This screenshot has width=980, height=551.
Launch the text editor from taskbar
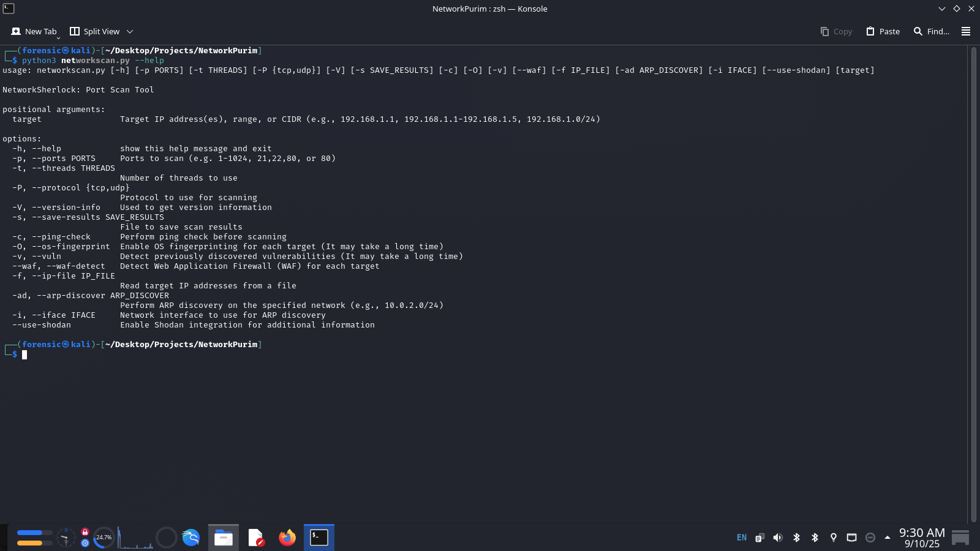[x=256, y=538]
